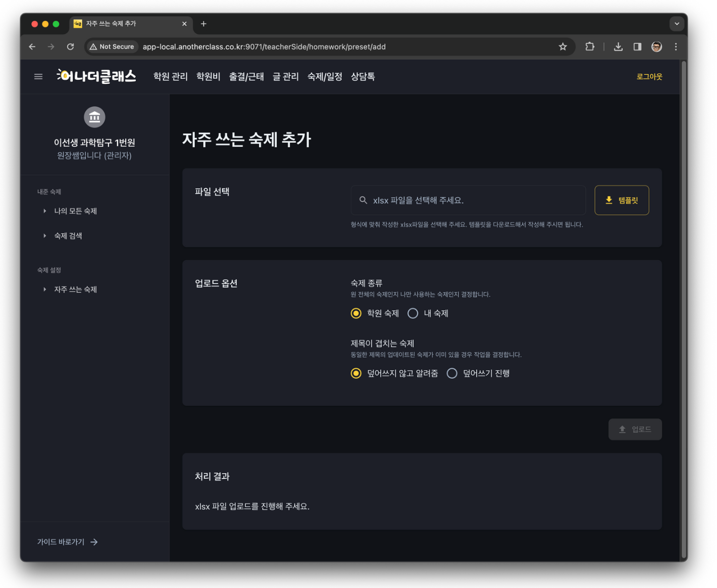Click the xlsx file selection input field
The width and height of the screenshot is (717, 588).
point(468,200)
